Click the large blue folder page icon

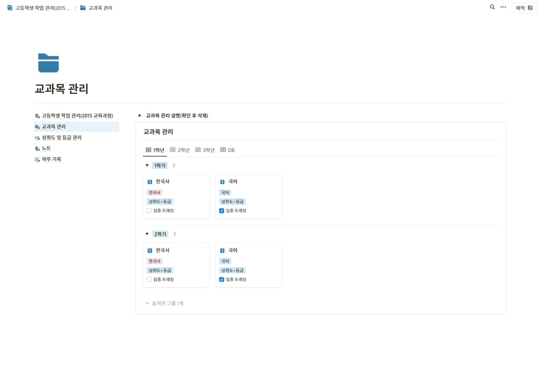49,63
